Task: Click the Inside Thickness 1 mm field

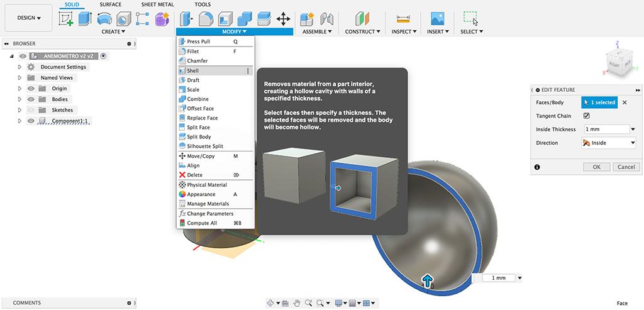Action: (606, 130)
